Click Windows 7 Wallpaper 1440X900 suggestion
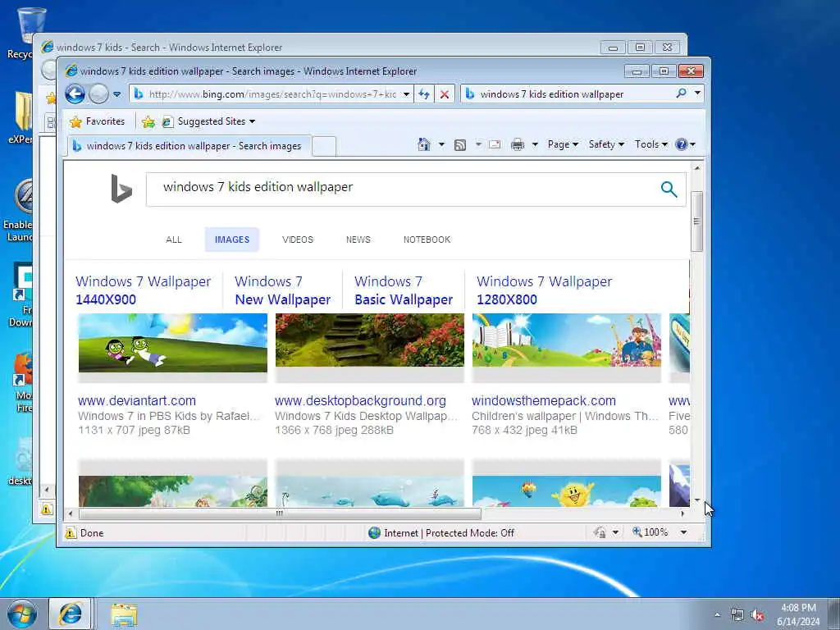This screenshot has height=630, width=840. tap(143, 290)
